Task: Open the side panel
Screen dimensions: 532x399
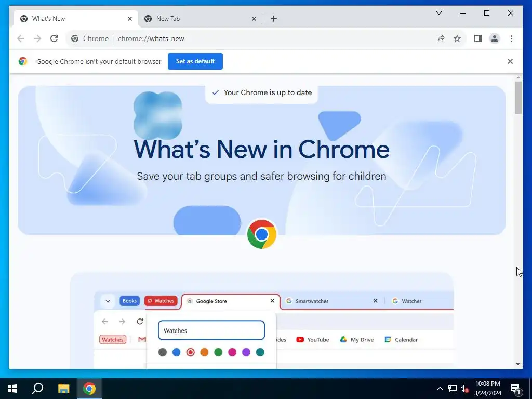Action: [478, 38]
